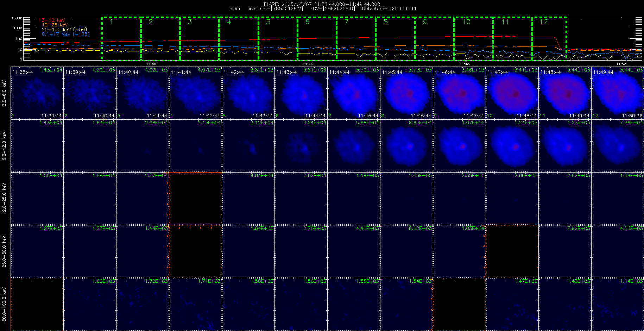Click the peak value 2.55E+05
Screen dimensions: 644x331
(x=473, y=175)
